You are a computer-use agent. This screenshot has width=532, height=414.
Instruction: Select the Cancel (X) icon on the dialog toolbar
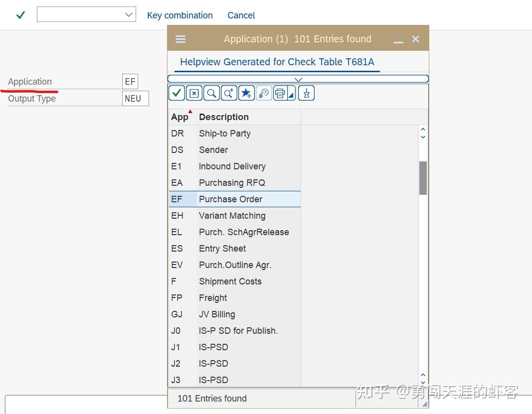coord(194,93)
